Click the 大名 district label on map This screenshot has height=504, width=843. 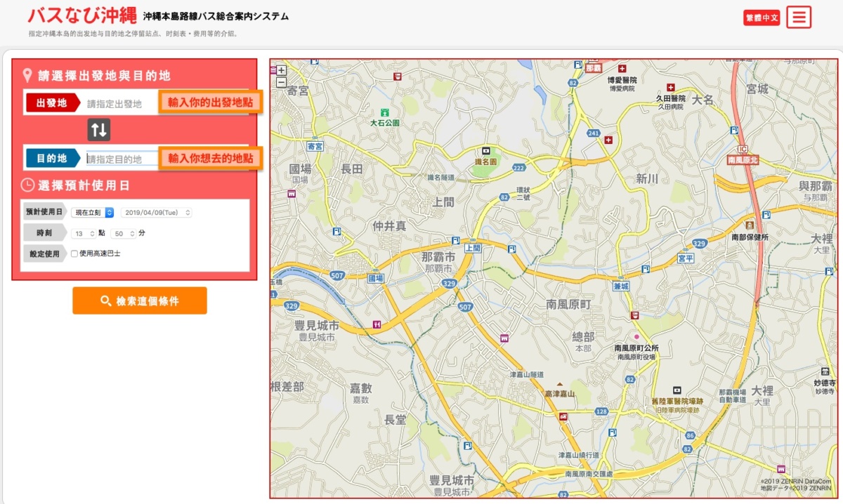pos(702,100)
